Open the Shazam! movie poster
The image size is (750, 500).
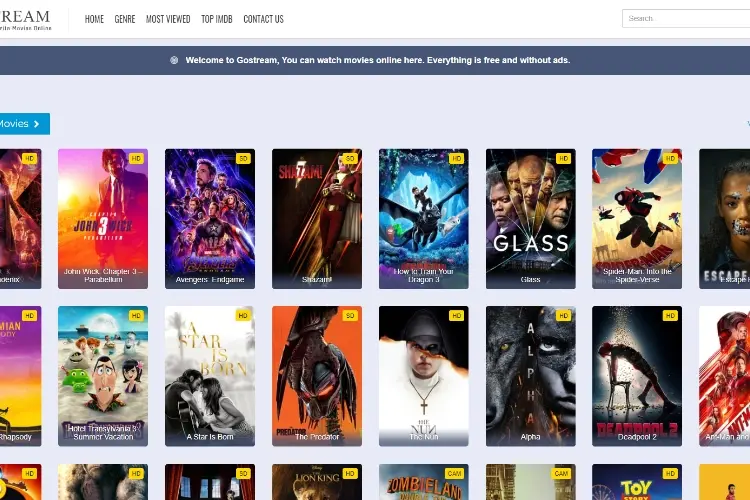[x=317, y=219]
